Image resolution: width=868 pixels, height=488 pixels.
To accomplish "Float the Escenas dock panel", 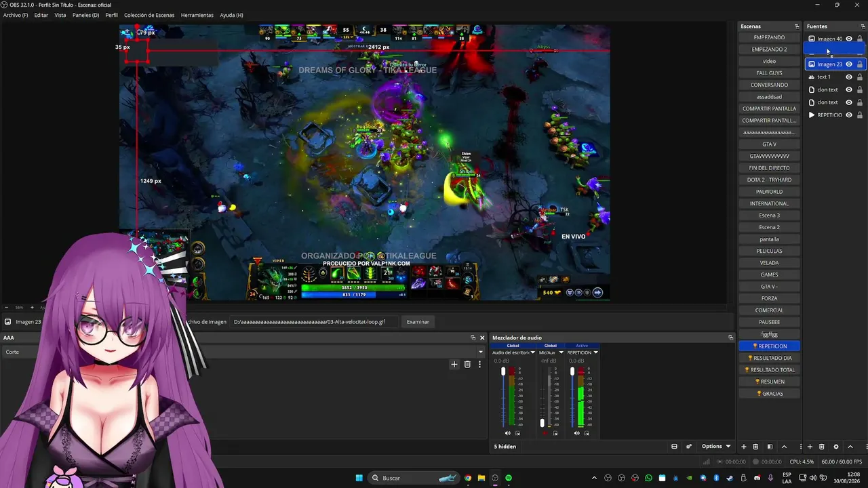I will (797, 26).
